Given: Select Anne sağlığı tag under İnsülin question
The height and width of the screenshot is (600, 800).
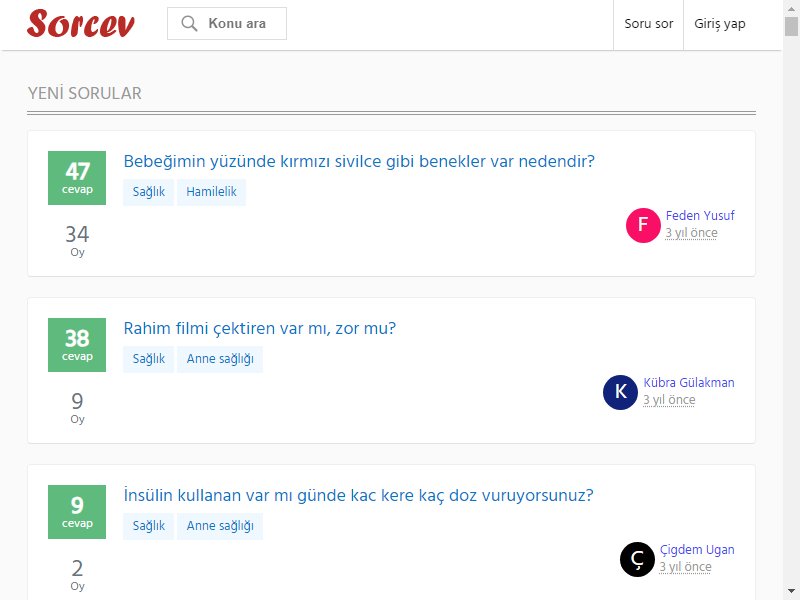Looking at the screenshot, I should (x=220, y=526).
